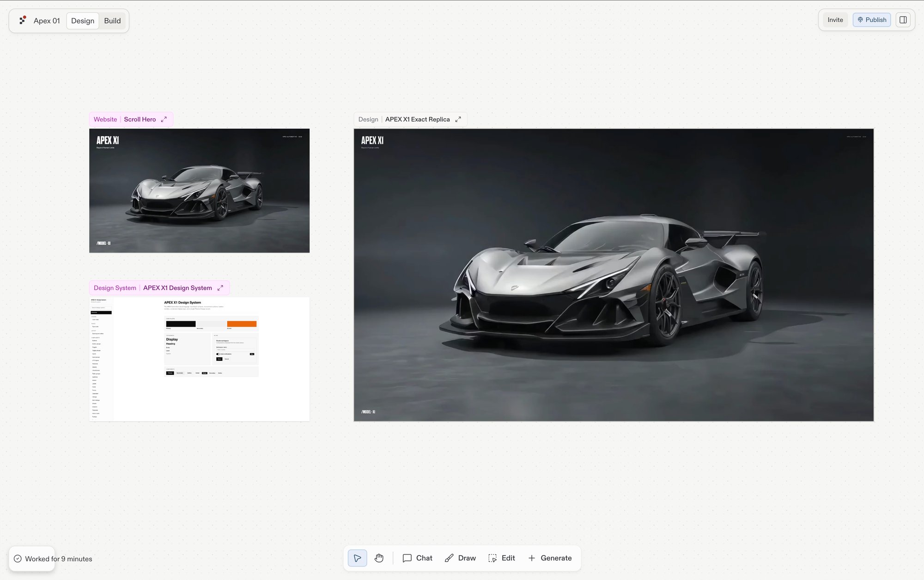Open the Chat tool

click(418, 558)
